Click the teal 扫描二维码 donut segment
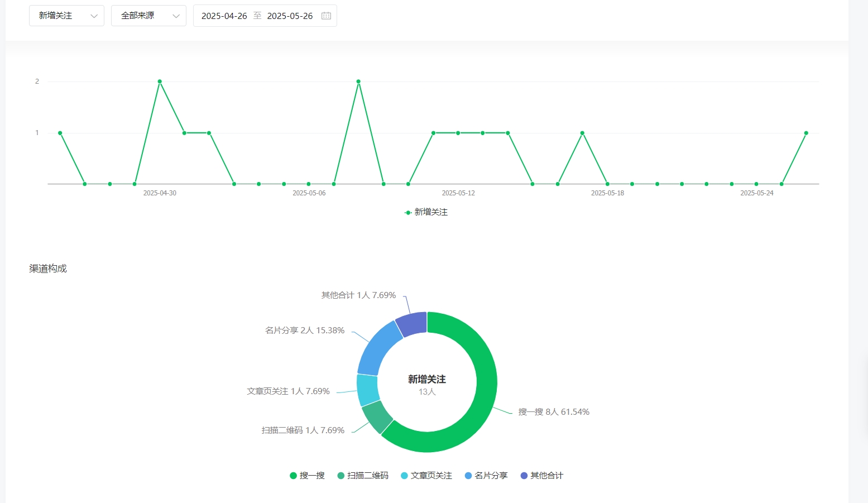868x503 pixels. click(x=377, y=417)
